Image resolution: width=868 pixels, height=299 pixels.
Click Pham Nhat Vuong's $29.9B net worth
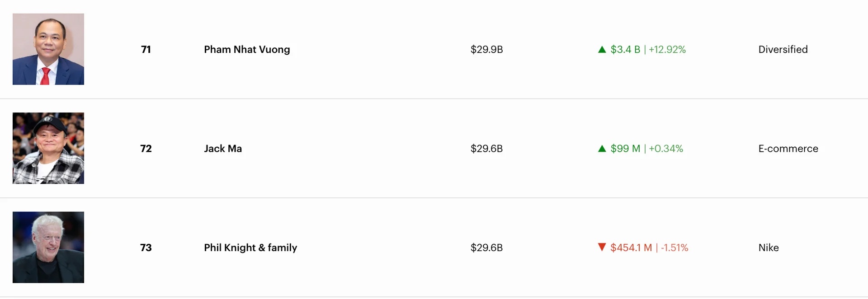coord(486,49)
